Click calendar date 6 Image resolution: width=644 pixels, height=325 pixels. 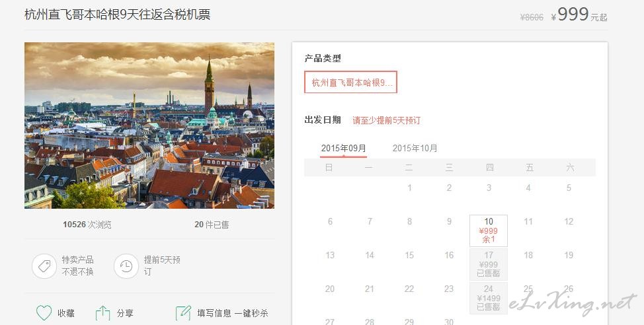click(330, 221)
